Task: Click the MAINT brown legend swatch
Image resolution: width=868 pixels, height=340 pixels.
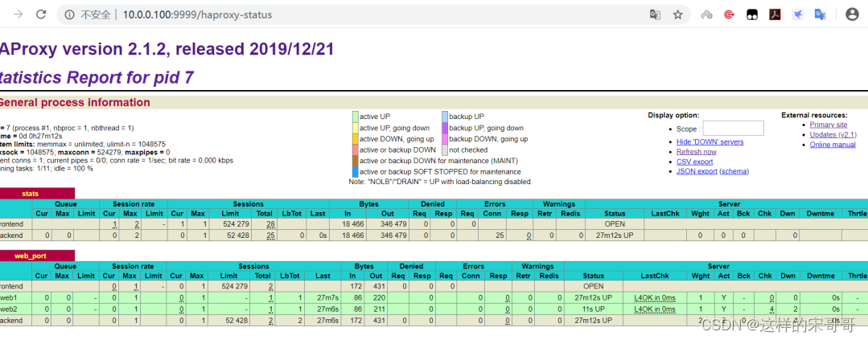Action: (x=355, y=161)
